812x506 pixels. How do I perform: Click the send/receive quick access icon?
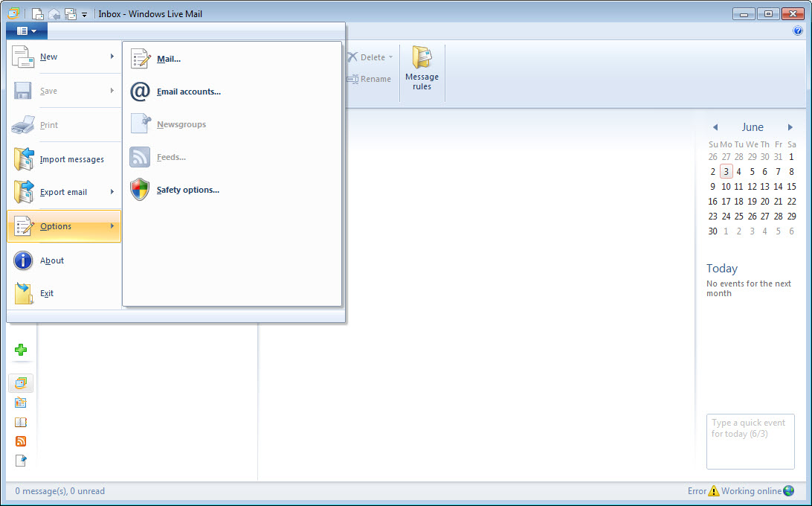pos(71,14)
